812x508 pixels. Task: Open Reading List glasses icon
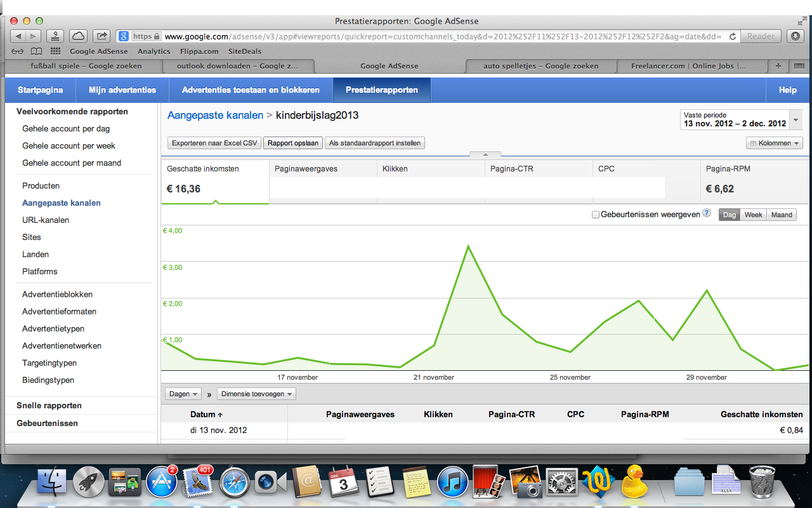click(x=18, y=51)
